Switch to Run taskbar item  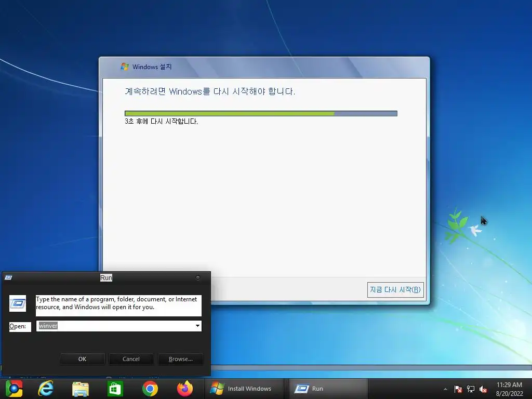pyautogui.click(x=328, y=389)
